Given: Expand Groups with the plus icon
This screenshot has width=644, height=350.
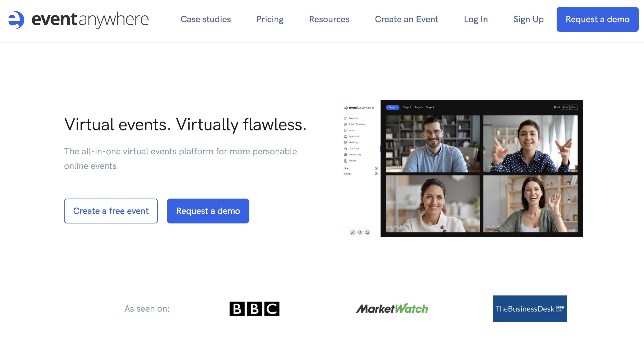Looking at the screenshot, I should 376,174.
